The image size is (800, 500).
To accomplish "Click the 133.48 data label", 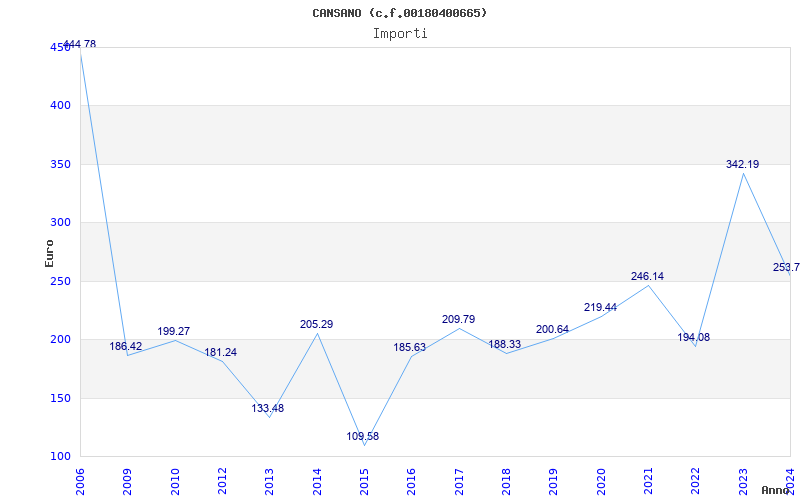I will coord(267,409).
